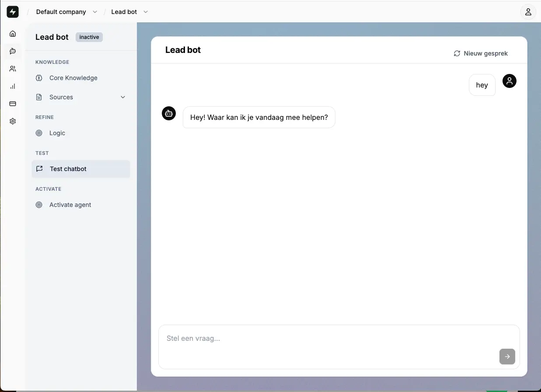The width and height of the screenshot is (541, 392).
Task: Select Test chatbot in sidebar
Action: click(68, 169)
